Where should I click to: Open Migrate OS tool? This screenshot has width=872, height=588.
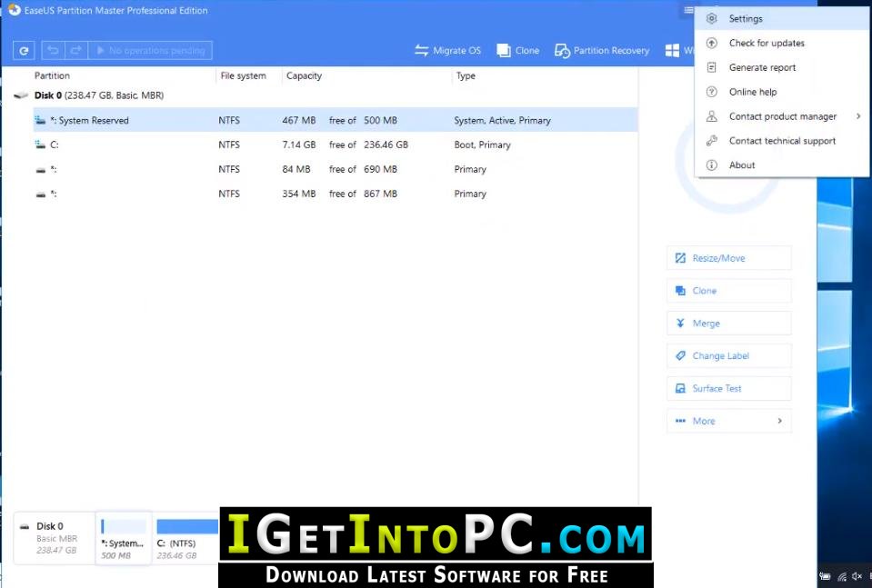pyautogui.click(x=447, y=51)
